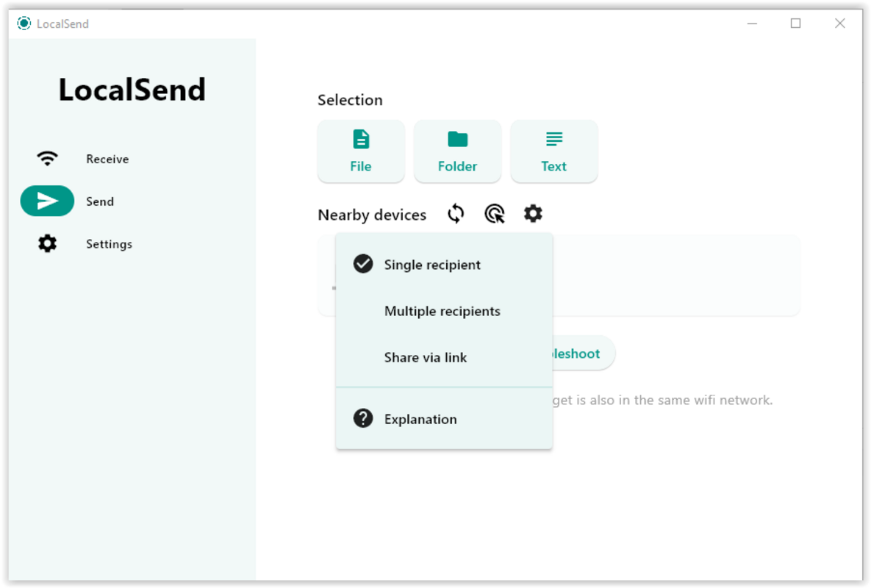871x588 pixels.
Task: Add a File to the selection
Action: pos(360,151)
